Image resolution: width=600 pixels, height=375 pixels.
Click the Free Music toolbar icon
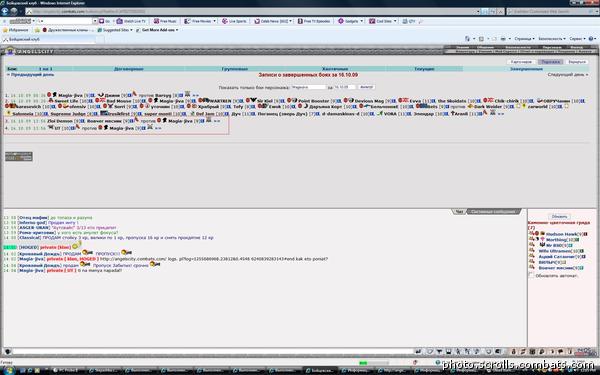coord(156,21)
